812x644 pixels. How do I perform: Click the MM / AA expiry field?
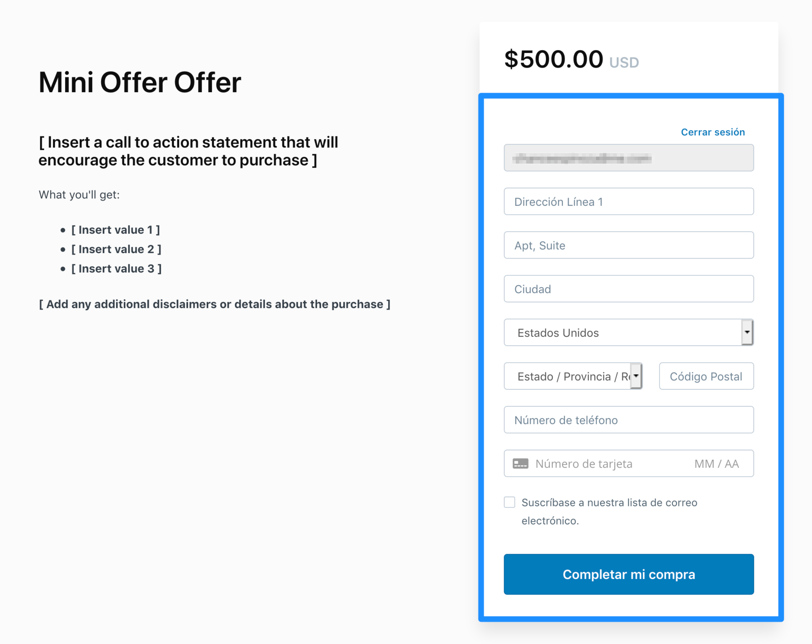coord(717,464)
